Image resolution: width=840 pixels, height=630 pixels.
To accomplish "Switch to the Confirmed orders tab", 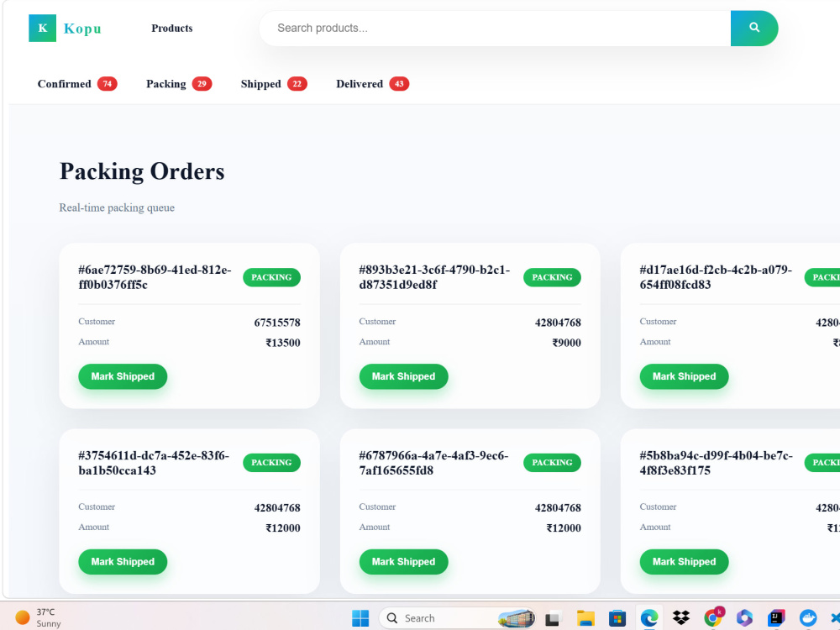I will pyautogui.click(x=77, y=83).
